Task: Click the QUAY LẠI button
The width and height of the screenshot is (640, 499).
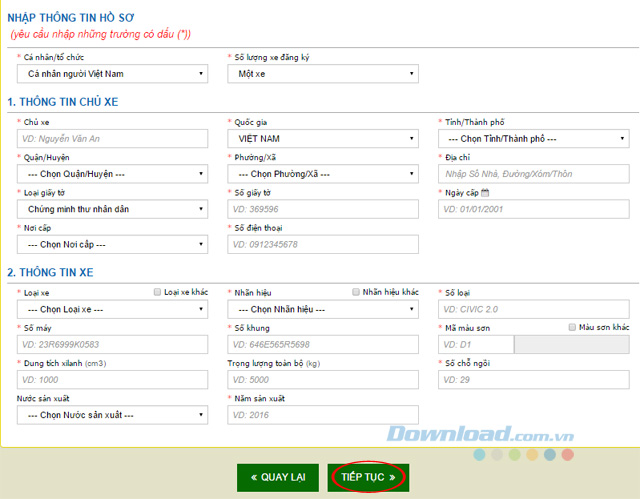Action: coord(279,477)
